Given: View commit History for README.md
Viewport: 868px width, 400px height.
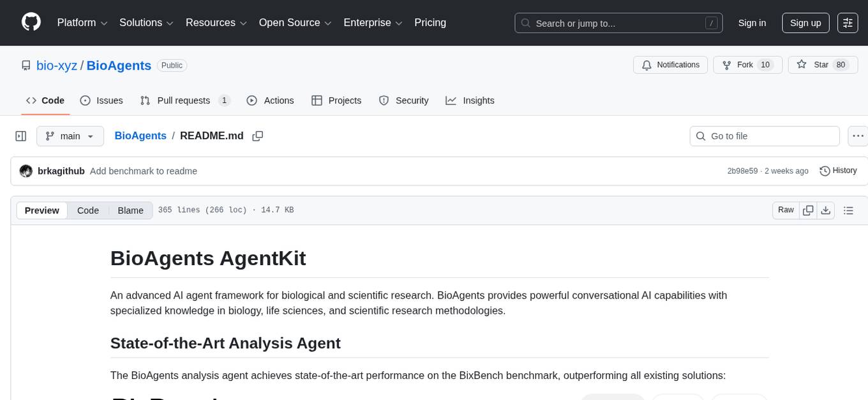Looking at the screenshot, I should (x=838, y=171).
